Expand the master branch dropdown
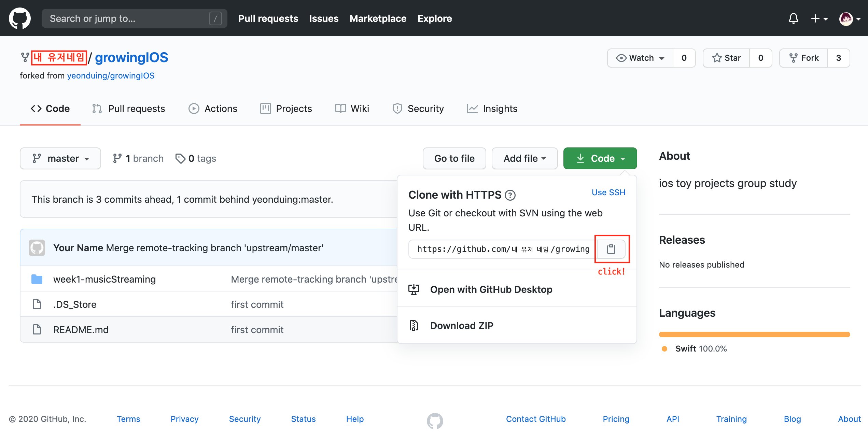Screen dimensions: 868x443 click(x=60, y=158)
